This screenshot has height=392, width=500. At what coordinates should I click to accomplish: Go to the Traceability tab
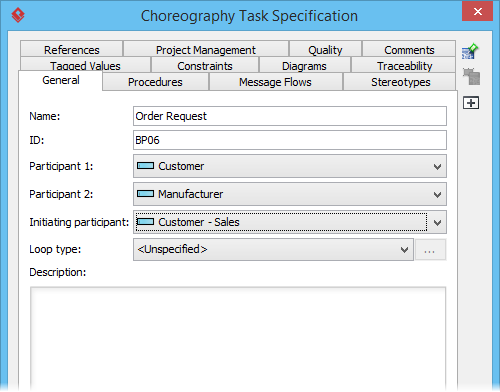404,65
